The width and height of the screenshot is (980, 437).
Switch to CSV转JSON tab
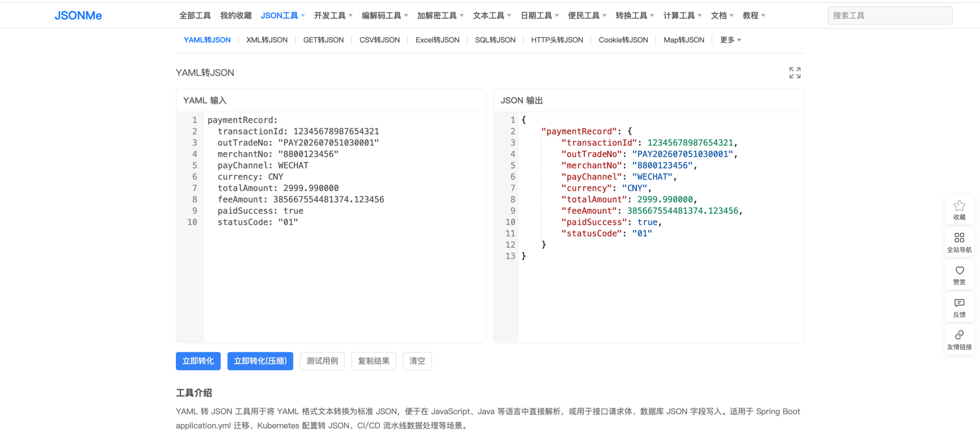pos(379,40)
